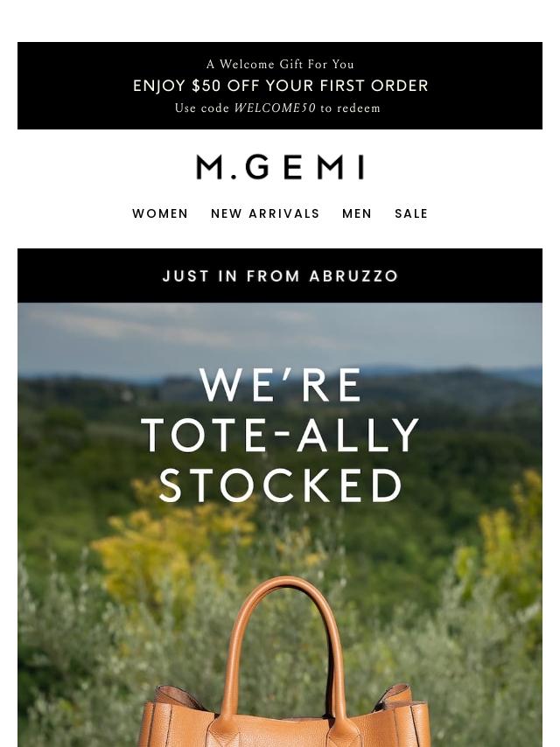Click the word 'WE'RE' in hero headline

[x=280, y=385]
